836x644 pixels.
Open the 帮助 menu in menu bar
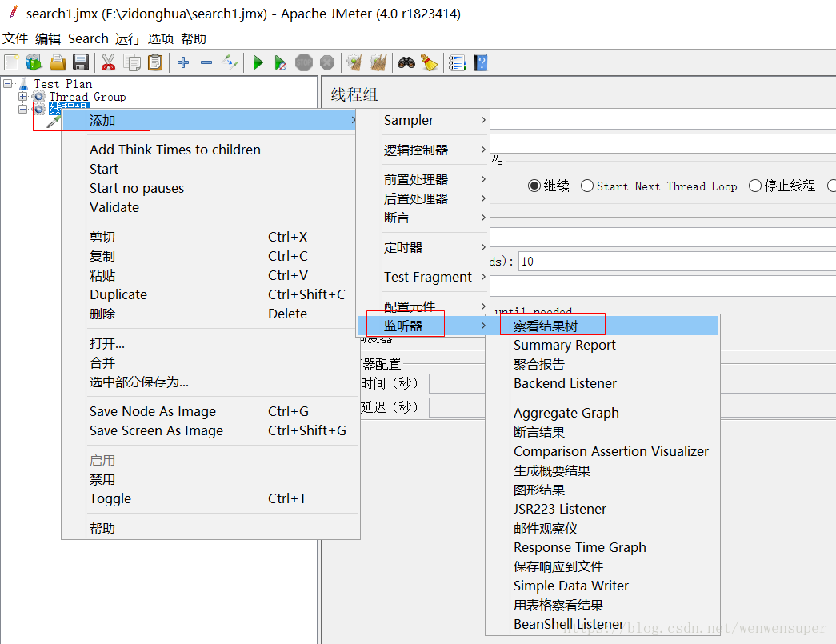pos(194,39)
